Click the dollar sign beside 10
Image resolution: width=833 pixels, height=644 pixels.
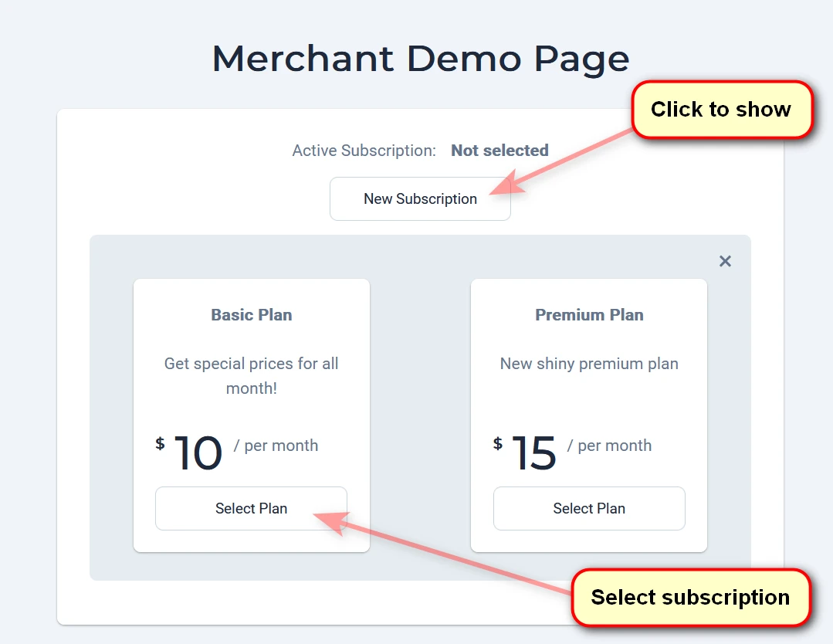tap(160, 443)
